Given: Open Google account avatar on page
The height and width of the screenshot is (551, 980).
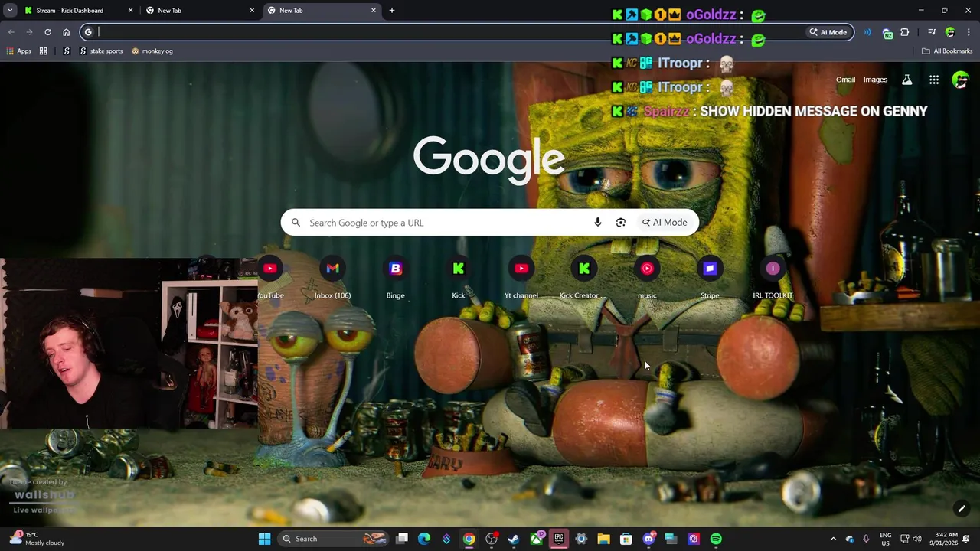Looking at the screenshot, I should (960, 80).
